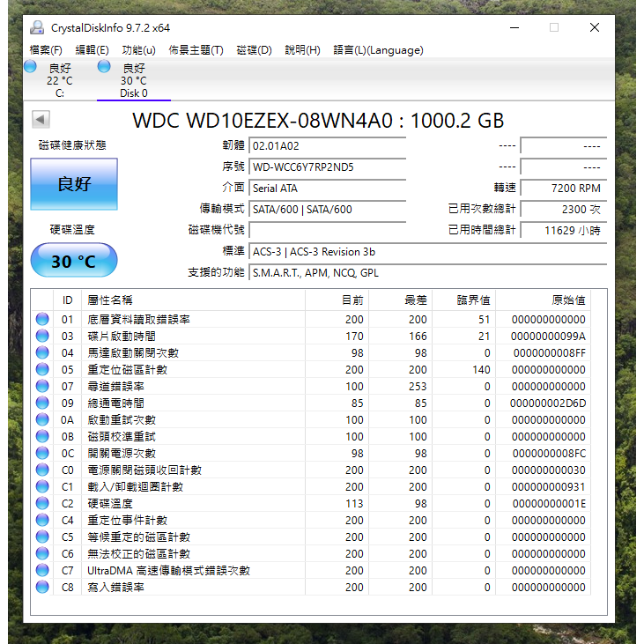This screenshot has height=644, width=644.
Task: Close the CrystalDiskInfo window
Action: (595, 28)
